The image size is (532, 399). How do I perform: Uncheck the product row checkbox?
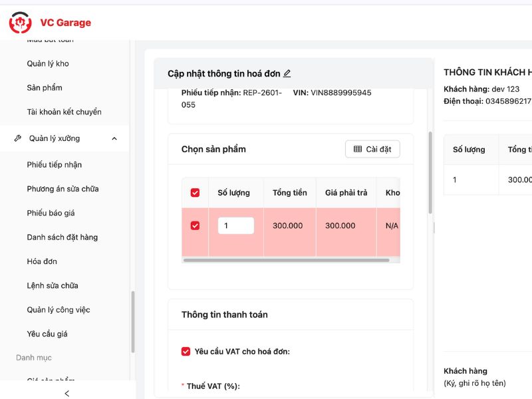tap(195, 225)
